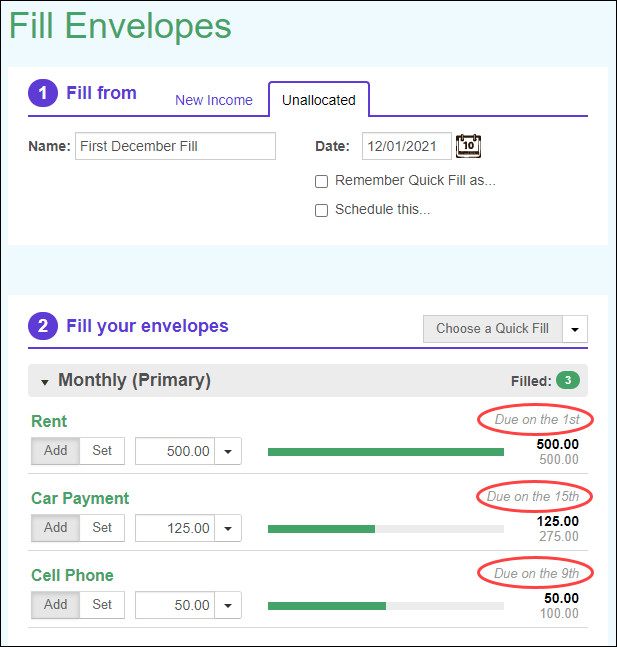
Task: Click the step 1 circle badge
Action: coord(43,94)
